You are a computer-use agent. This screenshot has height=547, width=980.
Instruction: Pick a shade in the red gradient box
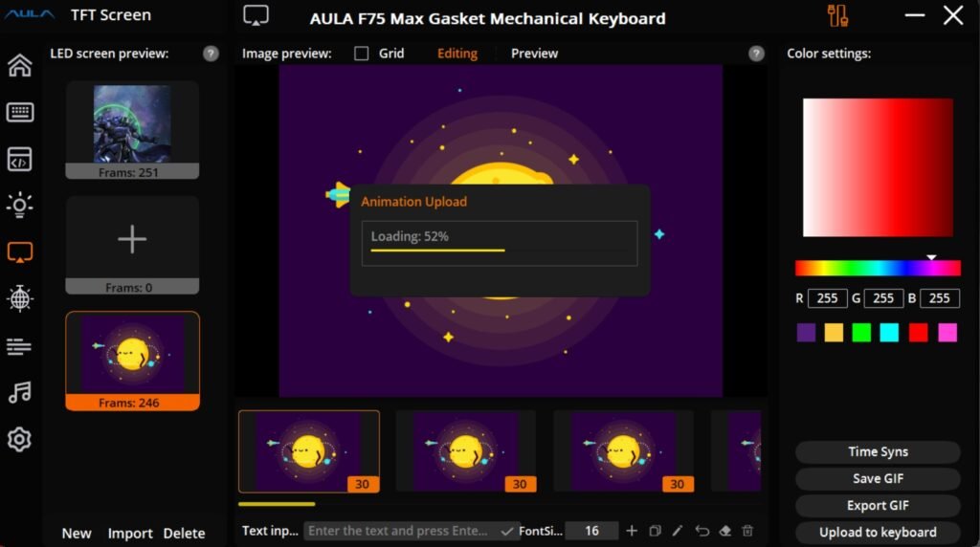pyautogui.click(x=878, y=167)
